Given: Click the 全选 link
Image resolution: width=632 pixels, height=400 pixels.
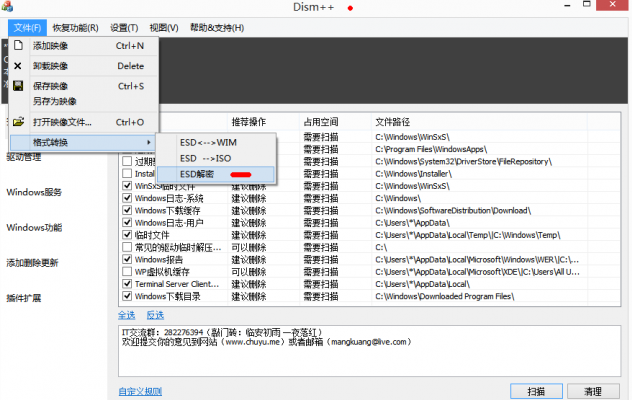Looking at the screenshot, I should [127, 315].
